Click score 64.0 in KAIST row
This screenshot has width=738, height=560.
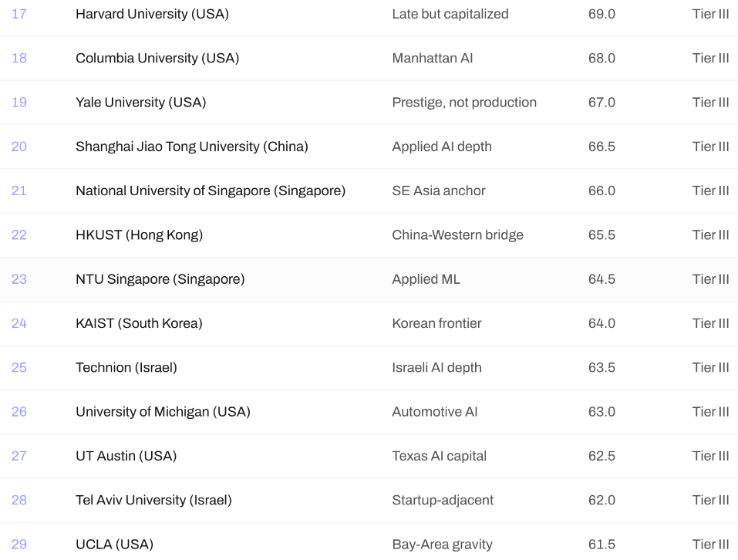[602, 324]
